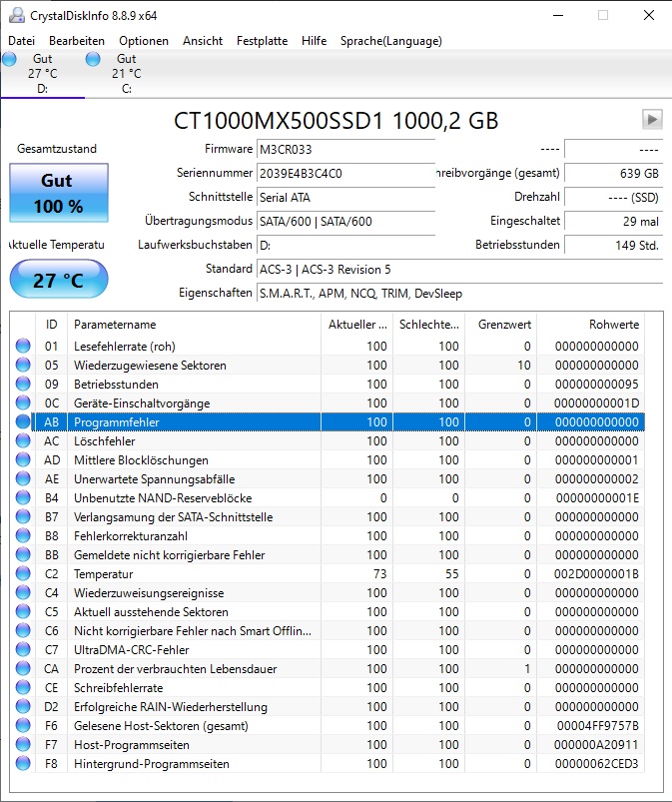Click the Seriennummer field 2039E4B3C4C0
This screenshot has width=672, height=802.
(345, 174)
